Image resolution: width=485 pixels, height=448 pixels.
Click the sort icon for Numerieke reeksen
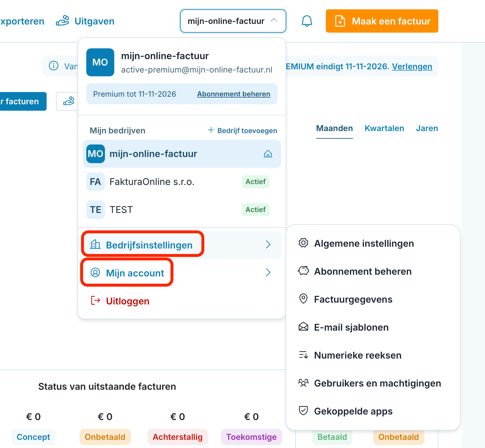tap(303, 354)
